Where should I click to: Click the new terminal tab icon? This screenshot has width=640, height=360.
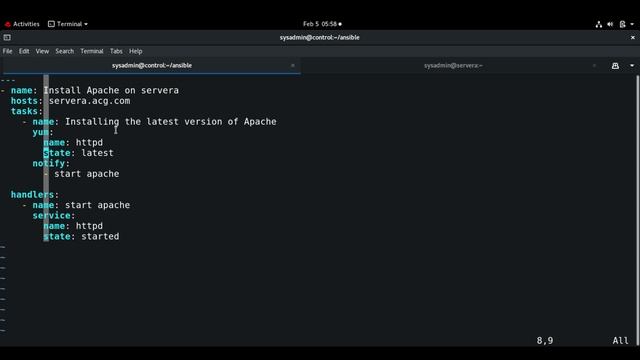615,66
